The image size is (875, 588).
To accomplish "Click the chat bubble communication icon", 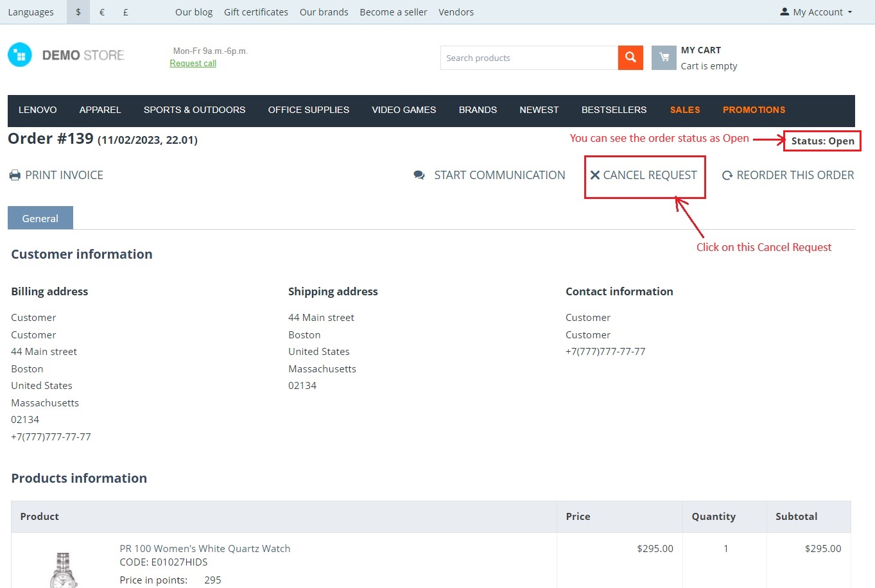I will (x=419, y=175).
